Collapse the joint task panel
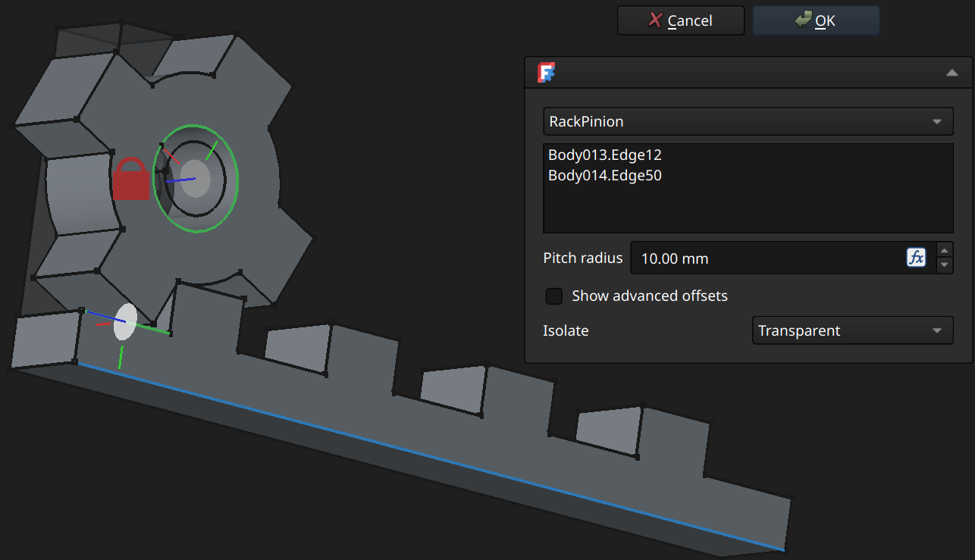 point(951,73)
